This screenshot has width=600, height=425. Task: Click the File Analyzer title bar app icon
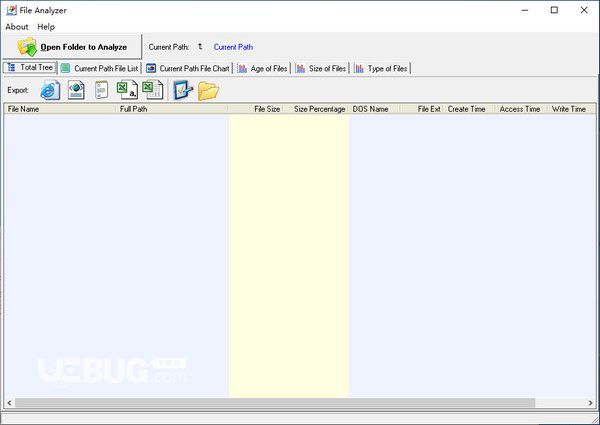(x=11, y=10)
